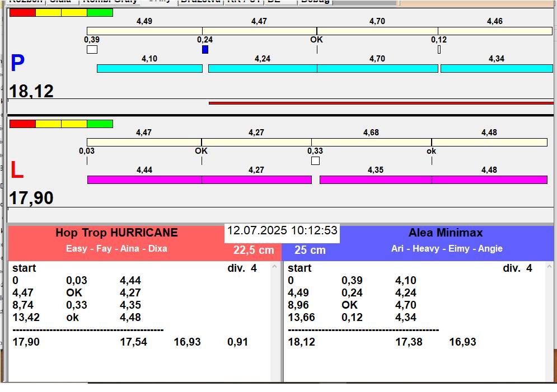This screenshot has height=392, width=557.
Task: Click the red start light in lane P
Action: click(x=23, y=12)
